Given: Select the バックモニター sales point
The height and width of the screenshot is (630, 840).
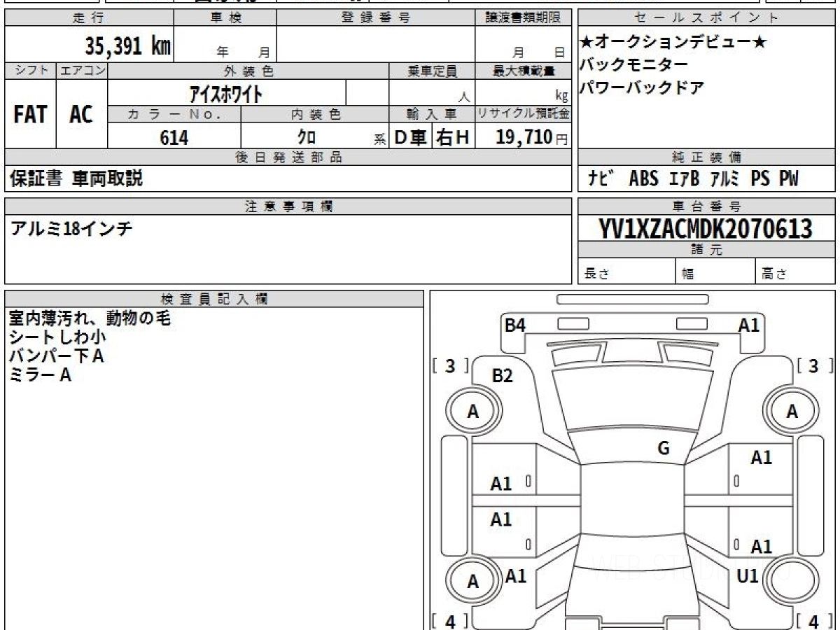Looking at the screenshot, I should pyautogui.click(x=634, y=65).
